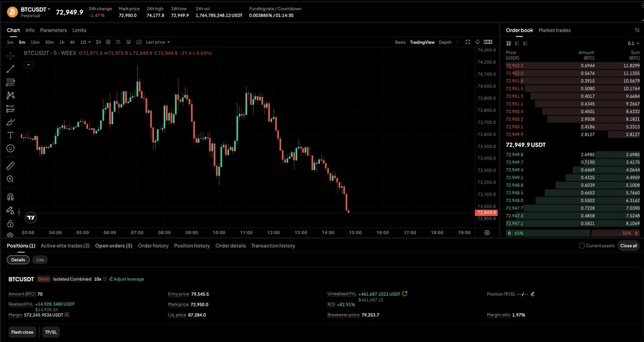Activate the text annotation tool
The height and width of the screenshot is (342, 644).
(10, 135)
